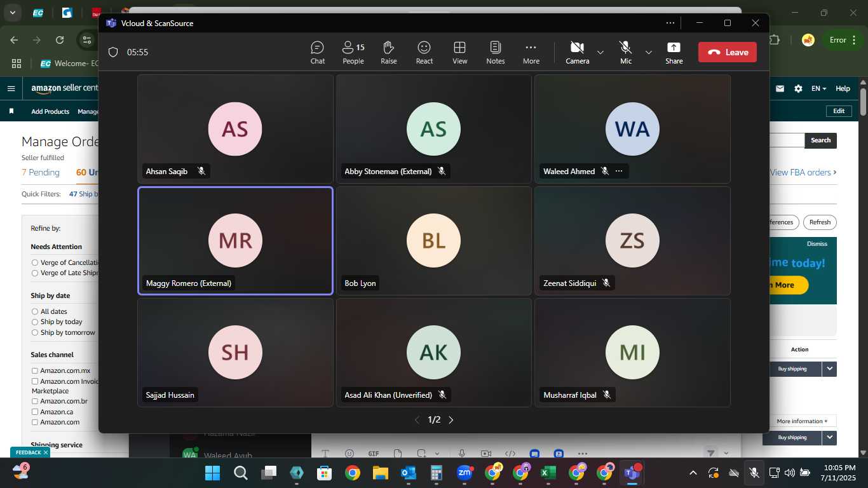Unmute the Mic in Teams meeting

[626, 52]
